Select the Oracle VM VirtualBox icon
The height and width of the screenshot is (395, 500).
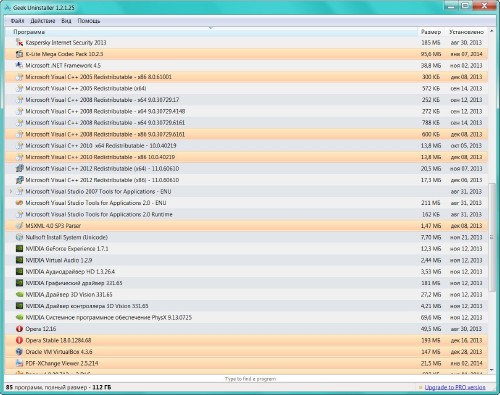tap(19, 352)
